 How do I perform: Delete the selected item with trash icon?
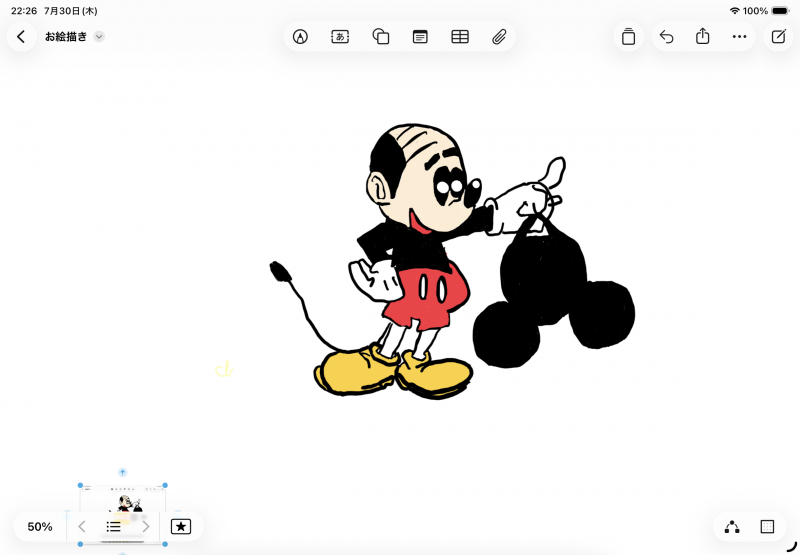(x=629, y=37)
